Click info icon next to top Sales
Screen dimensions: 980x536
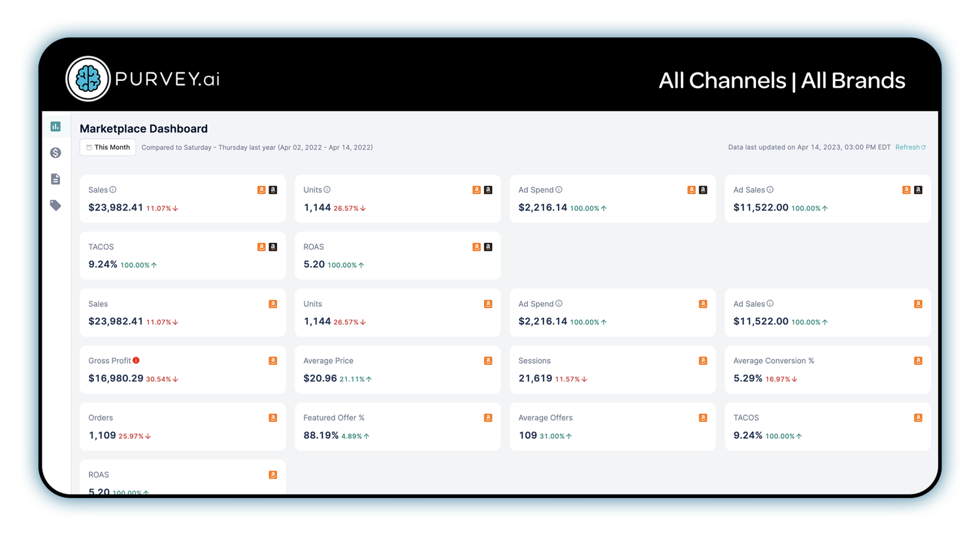click(113, 190)
